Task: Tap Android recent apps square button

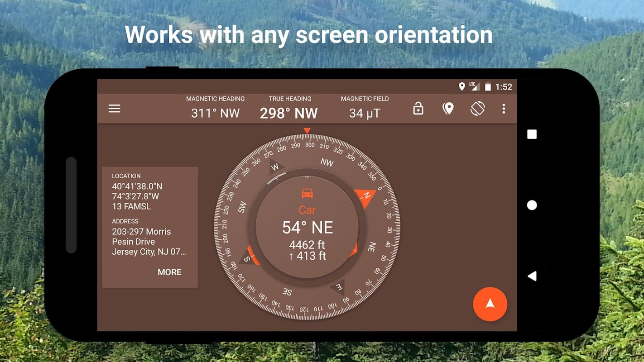Action: [532, 134]
